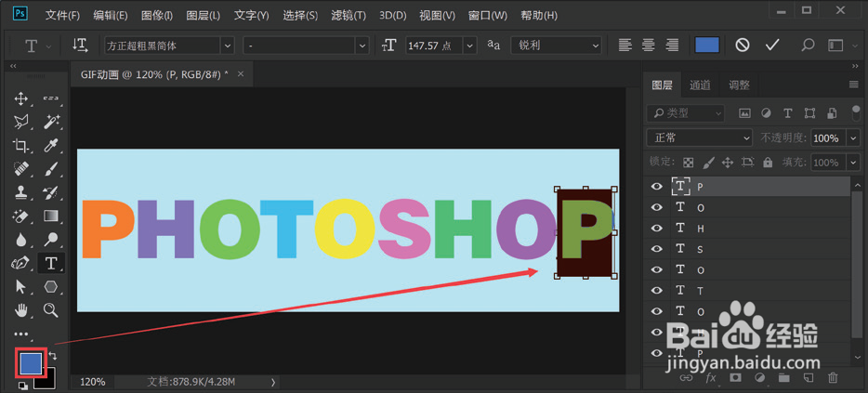868x393 pixels.
Task: Right align the text
Action: (672, 46)
